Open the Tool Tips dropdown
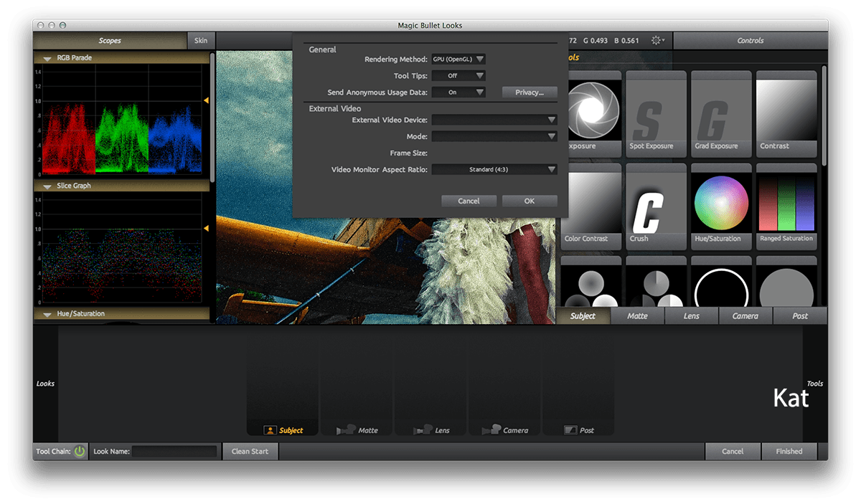This screenshot has height=504, width=861. tap(458, 75)
